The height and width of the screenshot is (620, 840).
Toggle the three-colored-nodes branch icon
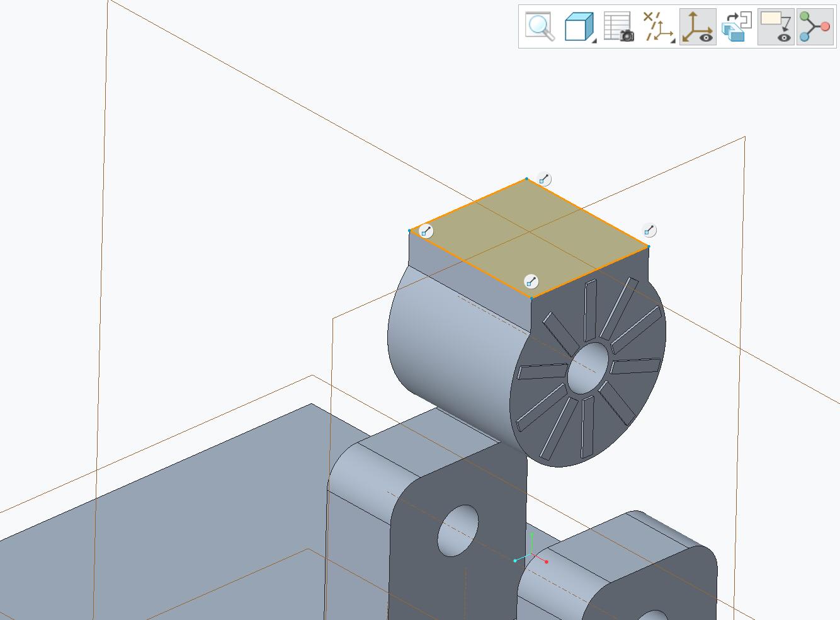(815, 27)
